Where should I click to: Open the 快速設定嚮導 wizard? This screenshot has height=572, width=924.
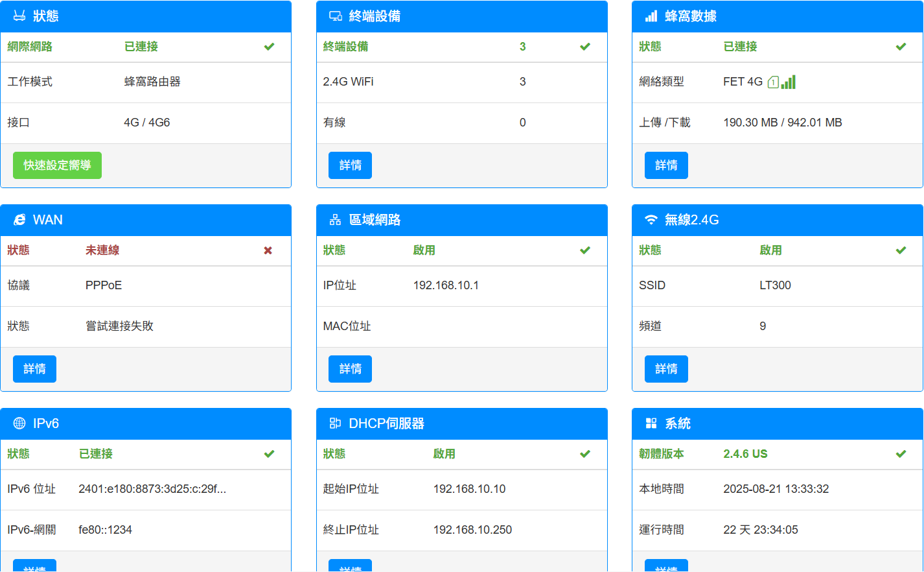tap(57, 165)
